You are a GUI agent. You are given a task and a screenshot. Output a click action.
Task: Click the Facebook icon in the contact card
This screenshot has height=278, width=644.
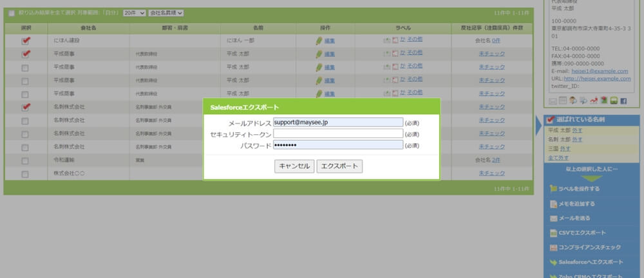[623, 101]
